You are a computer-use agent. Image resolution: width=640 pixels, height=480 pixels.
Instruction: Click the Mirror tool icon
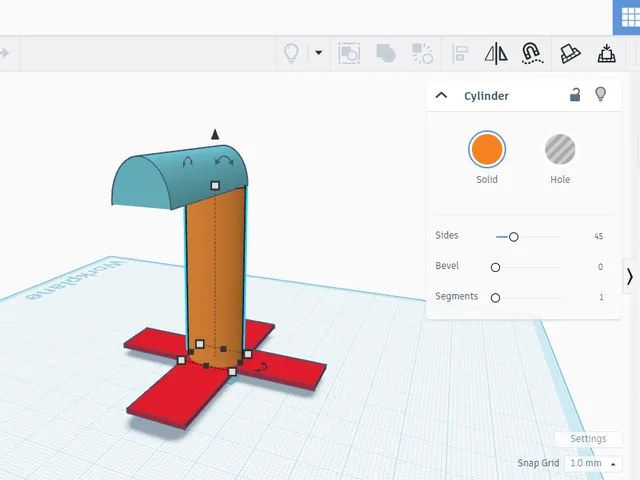click(496, 53)
